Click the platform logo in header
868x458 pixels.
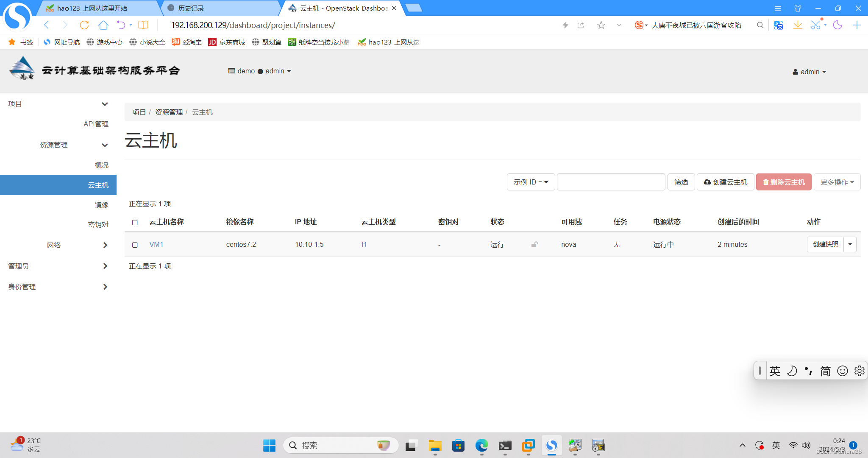[95, 69]
